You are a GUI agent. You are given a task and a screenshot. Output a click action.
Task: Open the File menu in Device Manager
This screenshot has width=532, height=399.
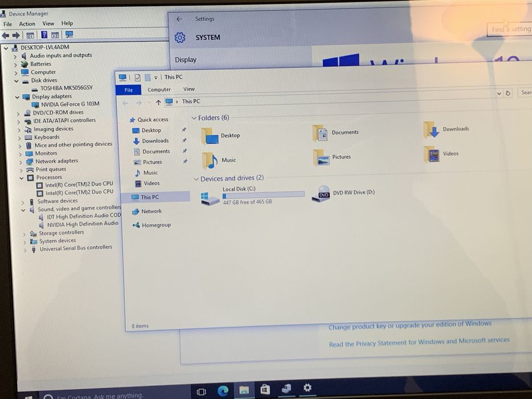[x=7, y=24]
